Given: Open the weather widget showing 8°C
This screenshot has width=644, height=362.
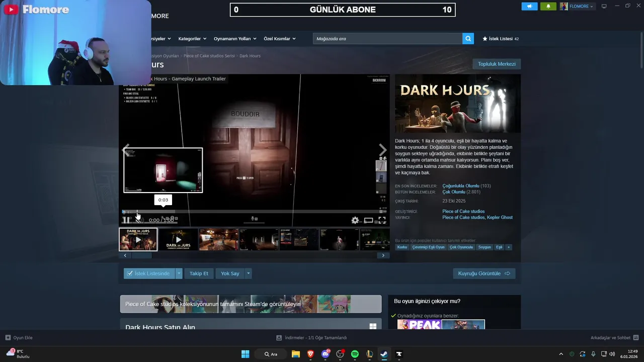Looking at the screenshot, I should tap(18, 354).
